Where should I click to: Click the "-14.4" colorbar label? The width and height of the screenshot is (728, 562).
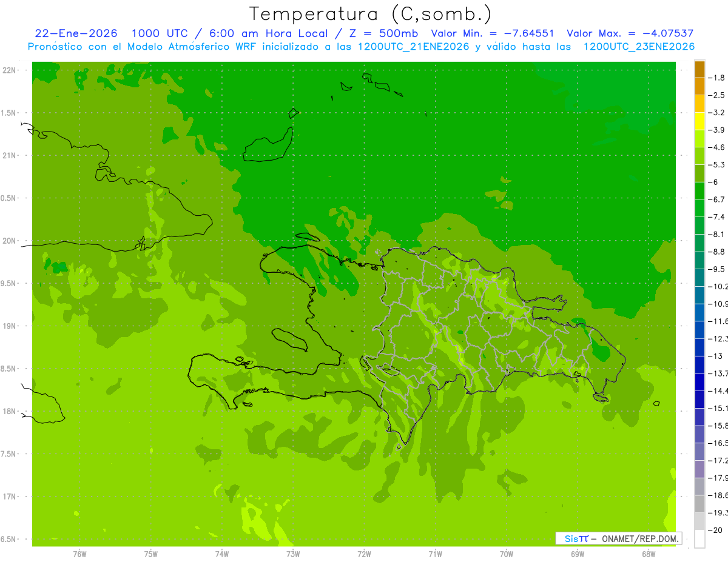tap(718, 390)
